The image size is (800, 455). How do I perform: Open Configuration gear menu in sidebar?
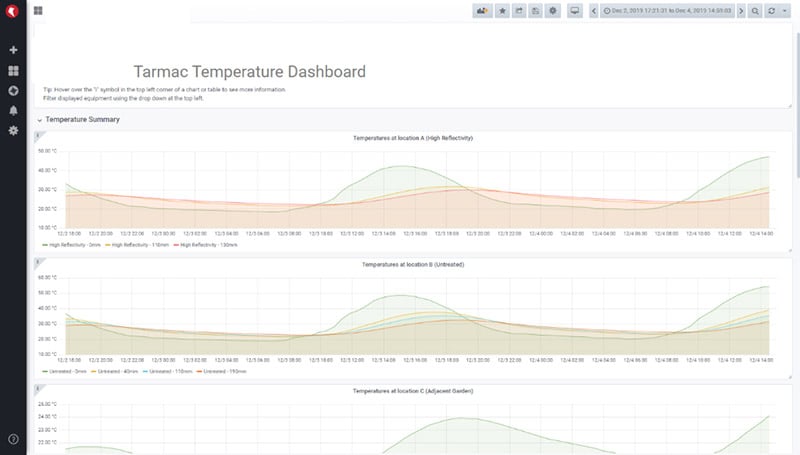coord(13,131)
